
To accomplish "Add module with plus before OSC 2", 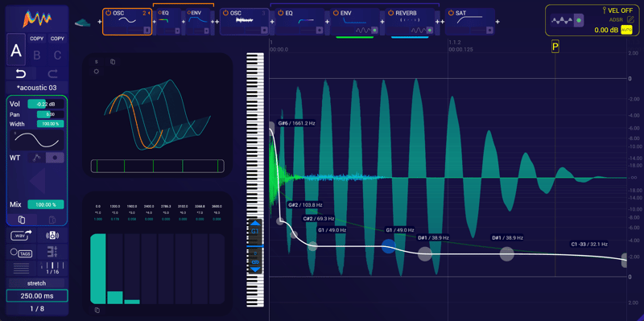I will [x=99, y=22].
